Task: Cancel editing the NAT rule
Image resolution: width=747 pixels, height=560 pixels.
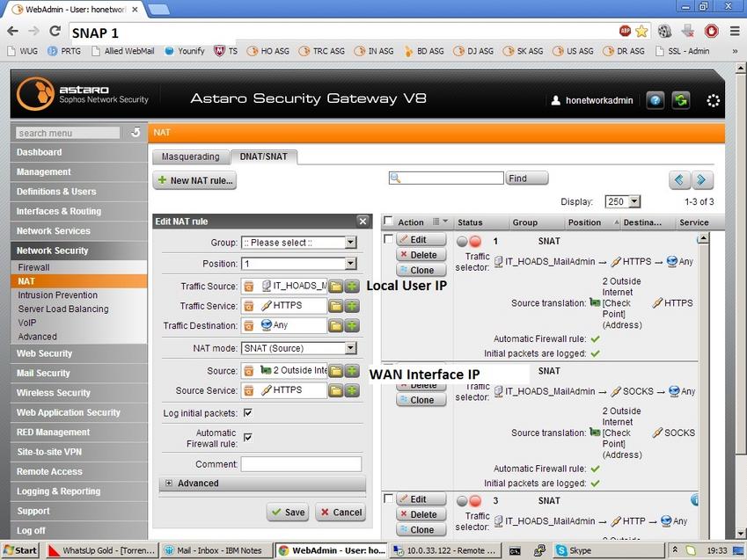Action: [x=341, y=513]
